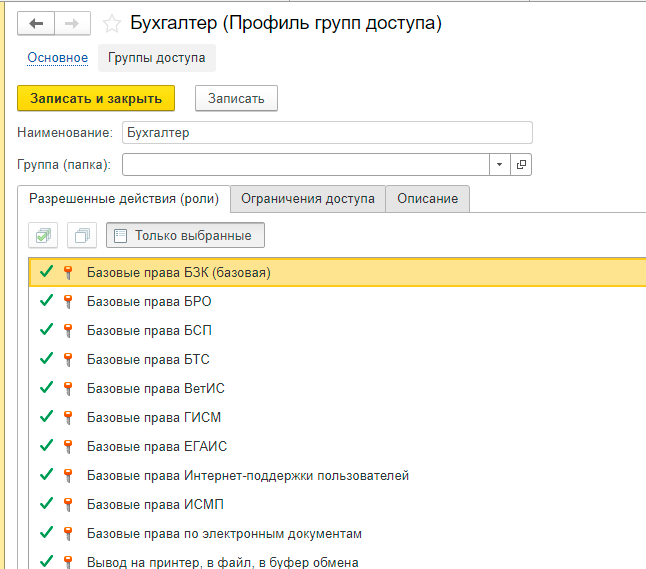Uncheck the Базовые права ВетИС role
Viewport: 646px width, 569px height.
[44, 388]
